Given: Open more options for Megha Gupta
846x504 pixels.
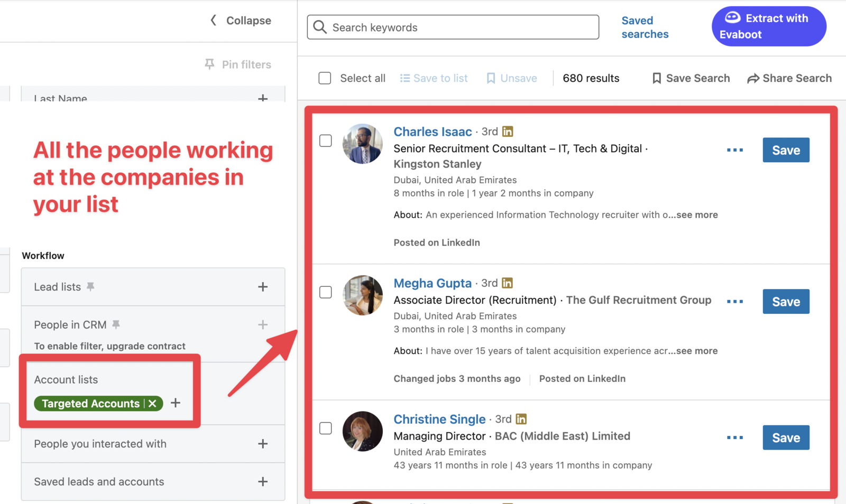Looking at the screenshot, I should [735, 302].
